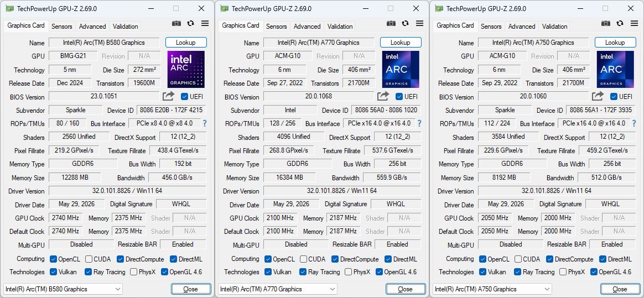The image size is (644, 298).
Task: Click the 512.0 GB/s bandwidth value
Action: pyautogui.click(x=606, y=177)
